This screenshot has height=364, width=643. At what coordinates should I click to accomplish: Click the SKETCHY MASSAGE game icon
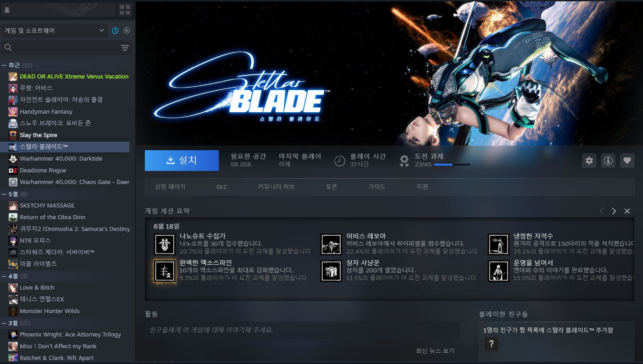pos(13,205)
